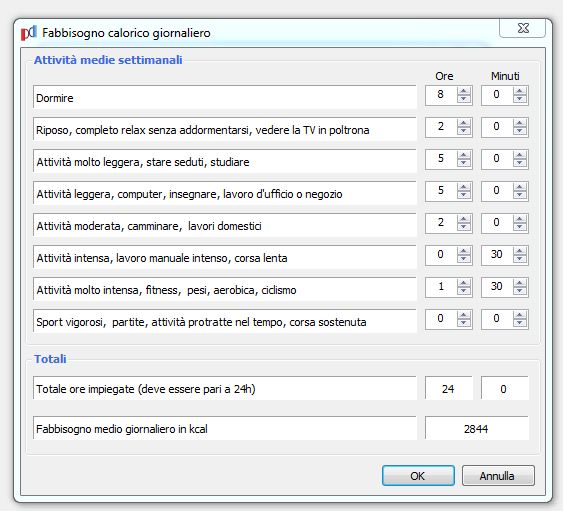Close the Fabbisogno calorico giornaliero dialog
The height and width of the screenshot is (511, 563).
click(522, 28)
